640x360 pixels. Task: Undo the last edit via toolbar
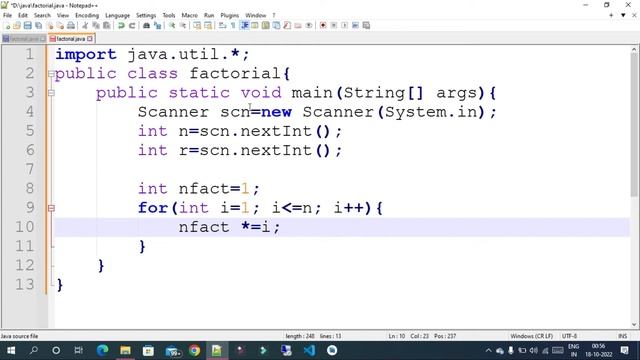pos(121,25)
